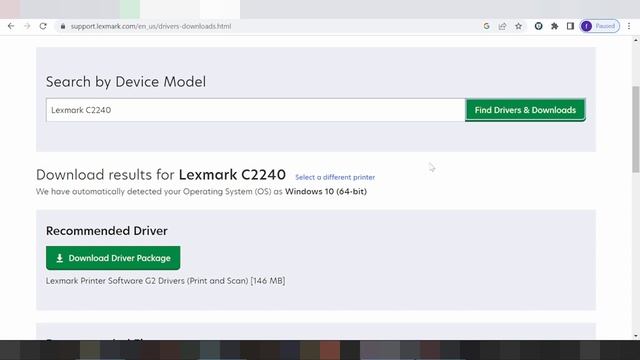Click the scrollbar down arrow
640x360 pixels.
point(636,336)
